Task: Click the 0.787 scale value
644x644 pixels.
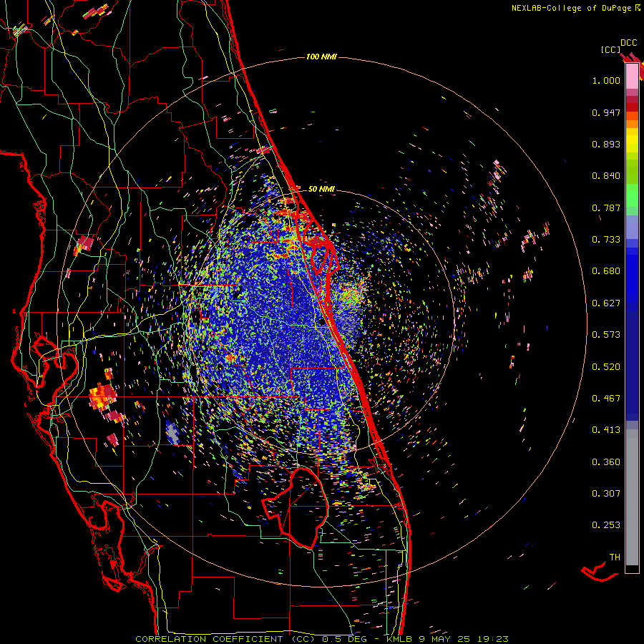Action: point(606,208)
